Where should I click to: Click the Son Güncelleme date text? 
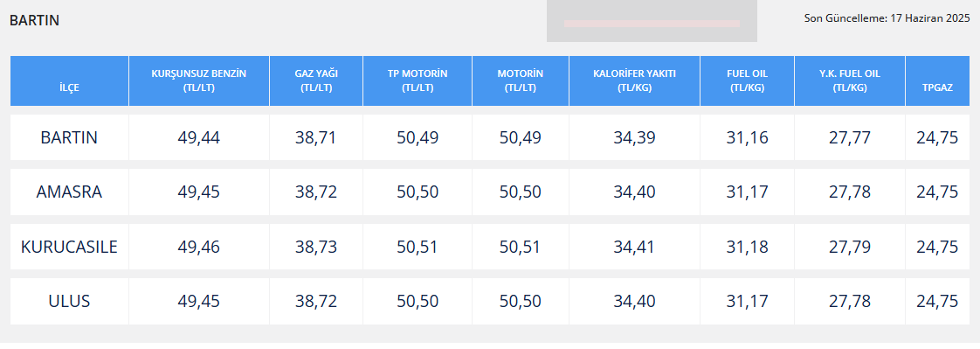coord(887,18)
